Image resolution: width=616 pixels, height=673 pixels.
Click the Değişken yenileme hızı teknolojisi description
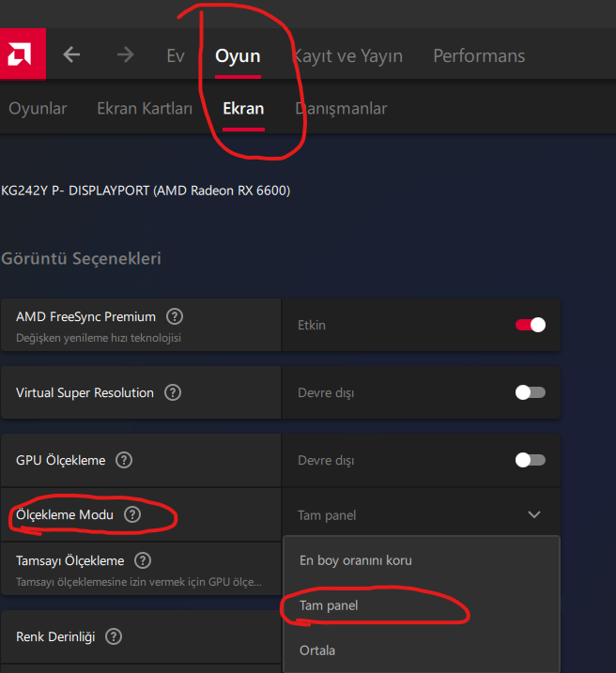99,338
